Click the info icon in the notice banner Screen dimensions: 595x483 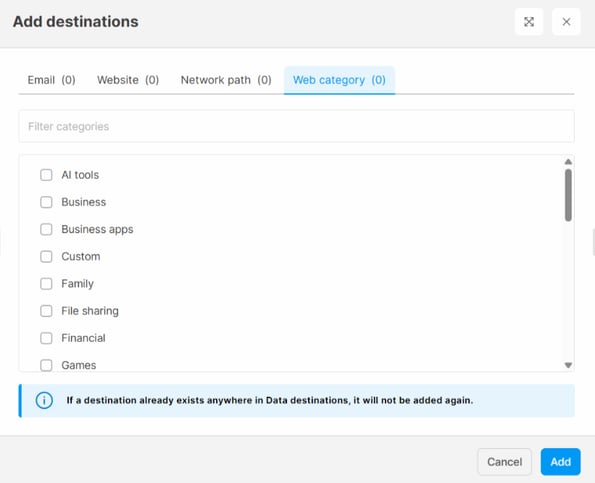click(44, 400)
